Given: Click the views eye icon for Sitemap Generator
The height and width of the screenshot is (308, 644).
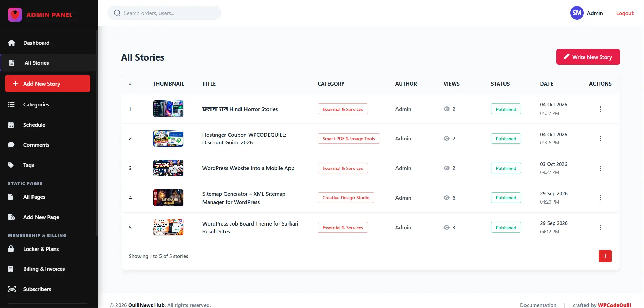Looking at the screenshot, I should tap(447, 198).
